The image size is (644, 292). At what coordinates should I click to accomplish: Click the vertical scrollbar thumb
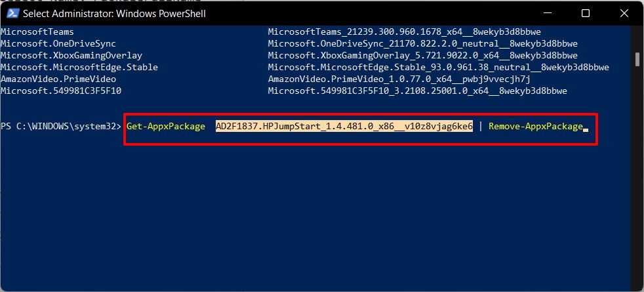(x=637, y=60)
